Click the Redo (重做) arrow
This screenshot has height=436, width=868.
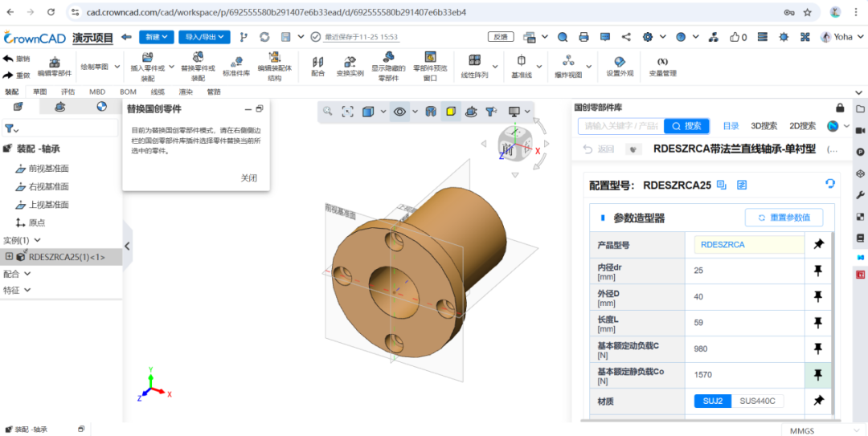click(8, 75)
